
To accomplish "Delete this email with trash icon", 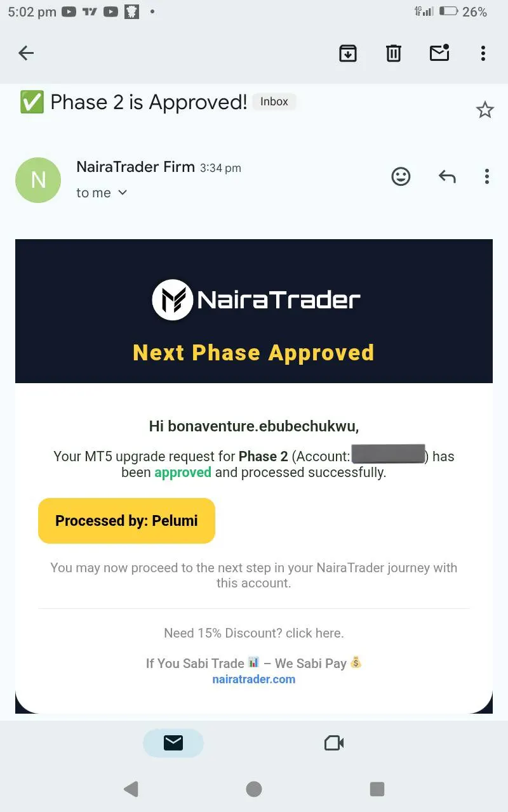I will pos(394,53).
